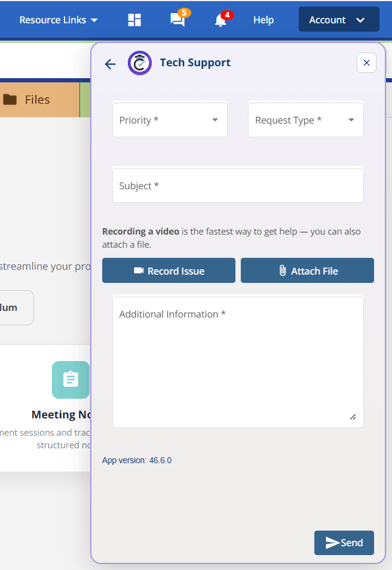Click the Attach File button

coord(307,270)
